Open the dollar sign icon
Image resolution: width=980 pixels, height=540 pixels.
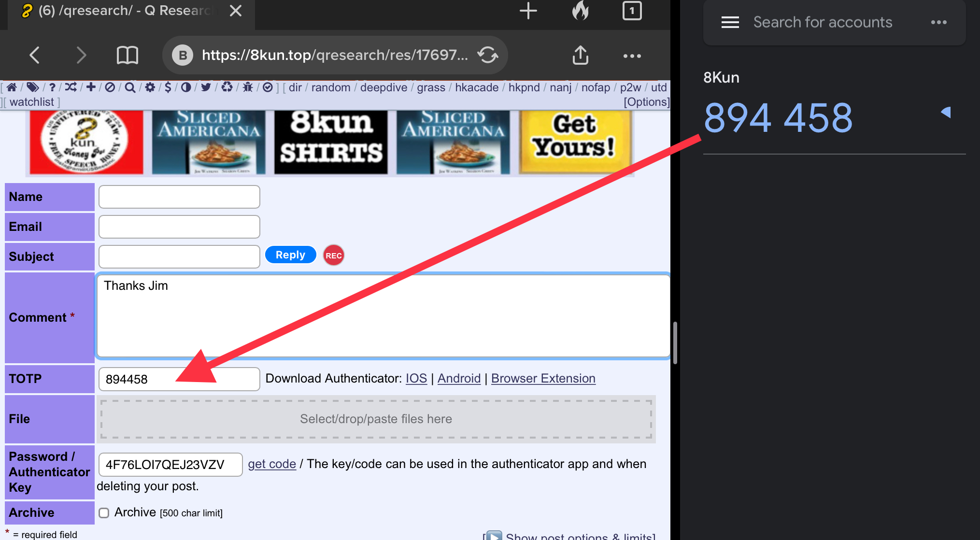click(x=168, y=87)
